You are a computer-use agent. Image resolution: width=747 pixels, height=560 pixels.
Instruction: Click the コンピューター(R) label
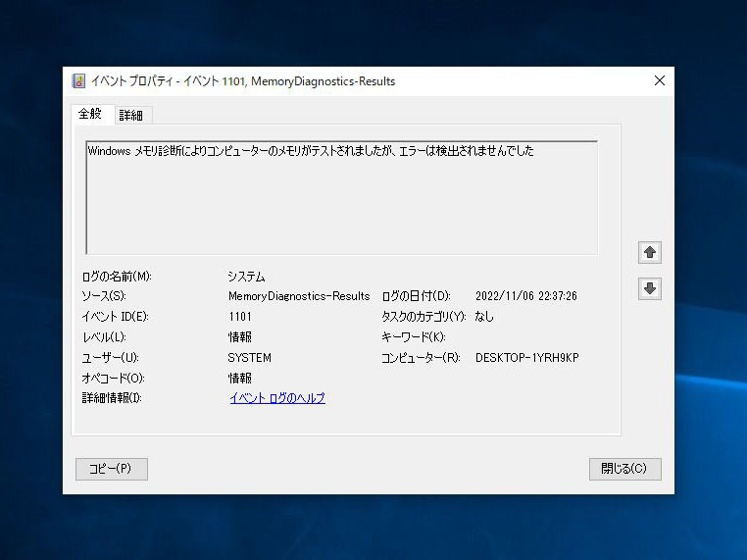pos(421,357)
